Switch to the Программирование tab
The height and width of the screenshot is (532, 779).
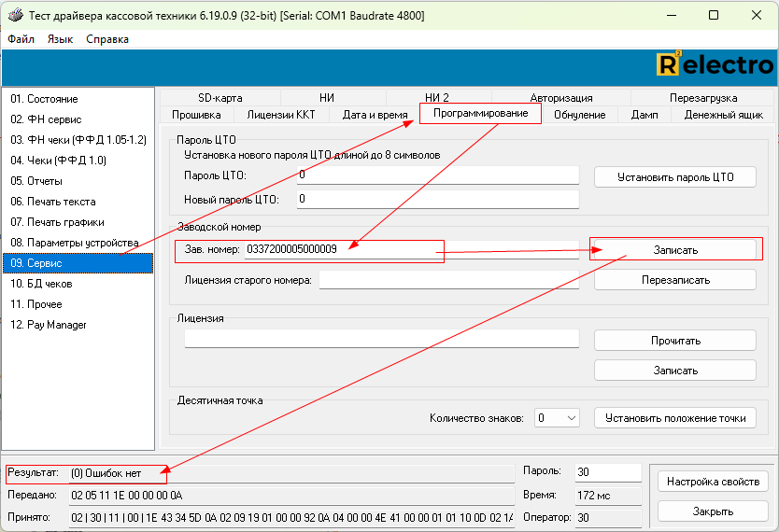pyautogui.click(x=480, y=114)
